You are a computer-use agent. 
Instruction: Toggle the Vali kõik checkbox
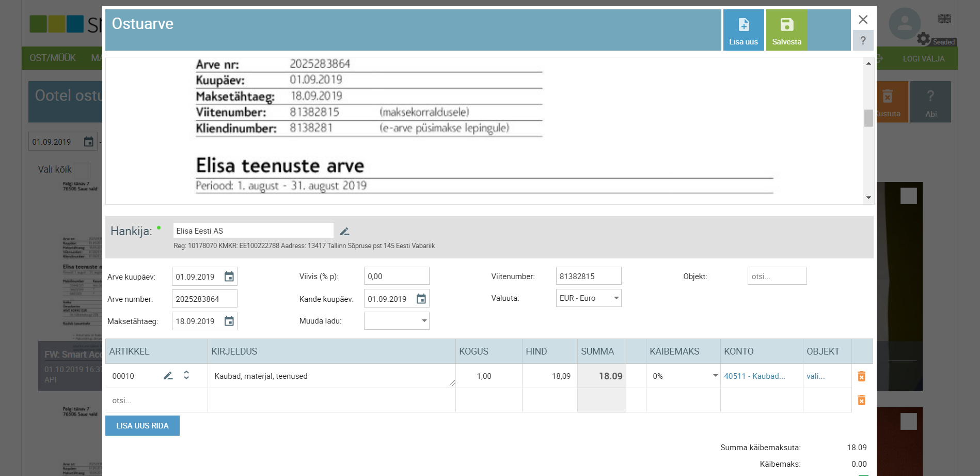(x=82, y=170)
